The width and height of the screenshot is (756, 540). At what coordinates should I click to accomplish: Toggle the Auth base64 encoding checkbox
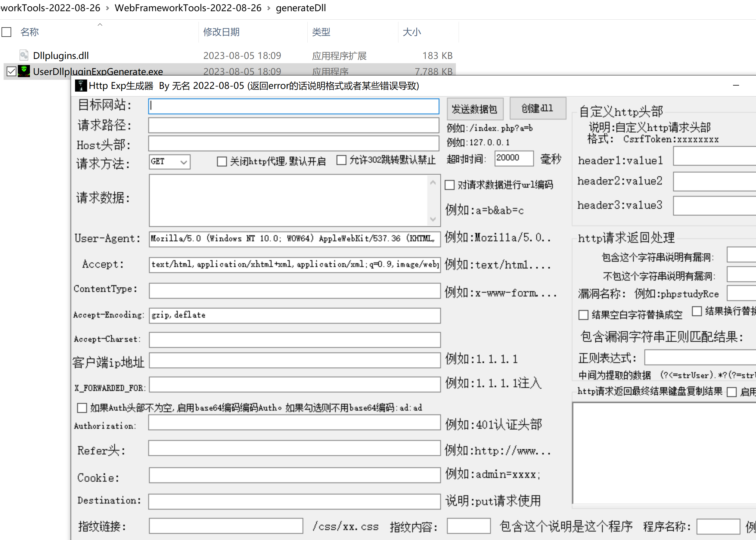82,408
